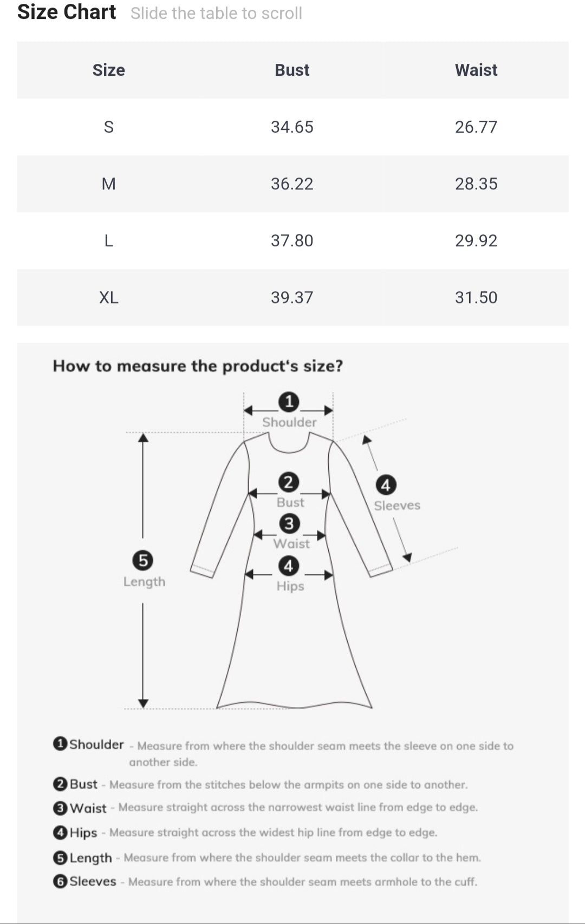Select the number 3 Waist marker in diagram

[x=289, y=523]
